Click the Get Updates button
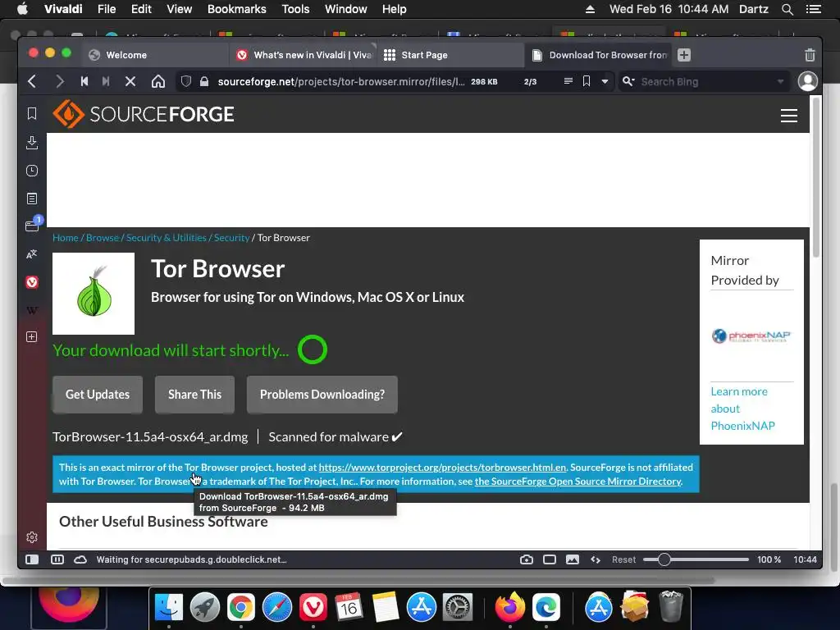Image resolution: width=840 pixels, height=630 pixels. (x=98, y=395)
